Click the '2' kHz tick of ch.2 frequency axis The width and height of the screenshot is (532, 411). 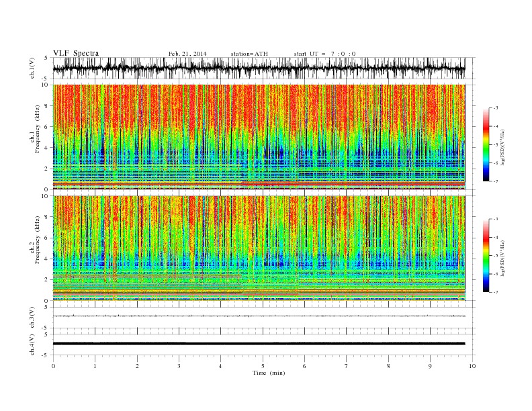tap(47, 280)
